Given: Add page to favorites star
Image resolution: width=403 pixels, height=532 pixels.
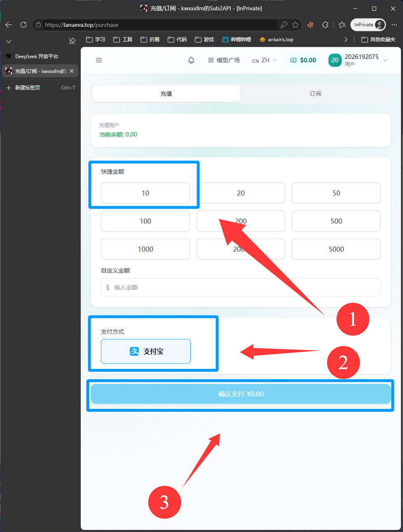Looking at the screenshot, I should pyautogui.click(x=295, y=25).
